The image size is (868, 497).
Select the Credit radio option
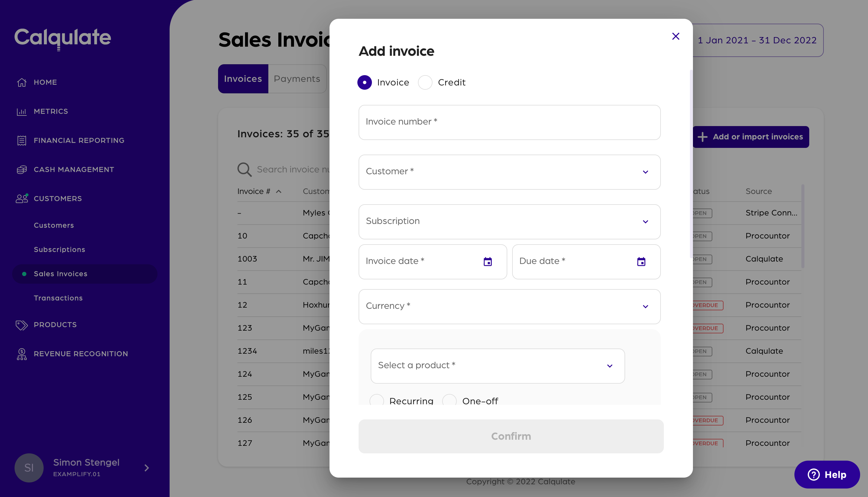425,83
